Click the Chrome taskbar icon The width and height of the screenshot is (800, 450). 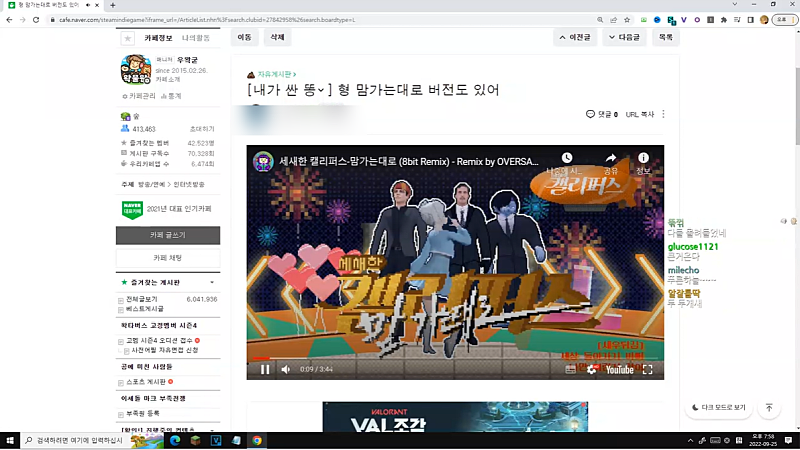(x=257, y=440)
